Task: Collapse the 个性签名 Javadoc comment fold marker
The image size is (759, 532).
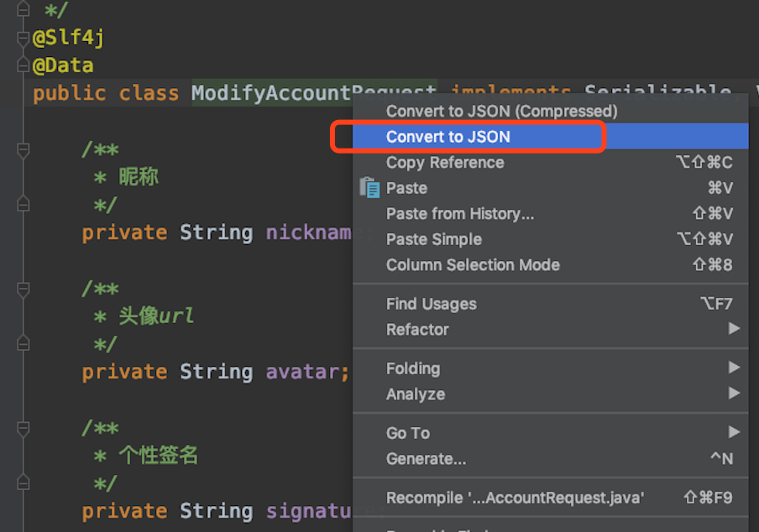Action: click(23, 429)
